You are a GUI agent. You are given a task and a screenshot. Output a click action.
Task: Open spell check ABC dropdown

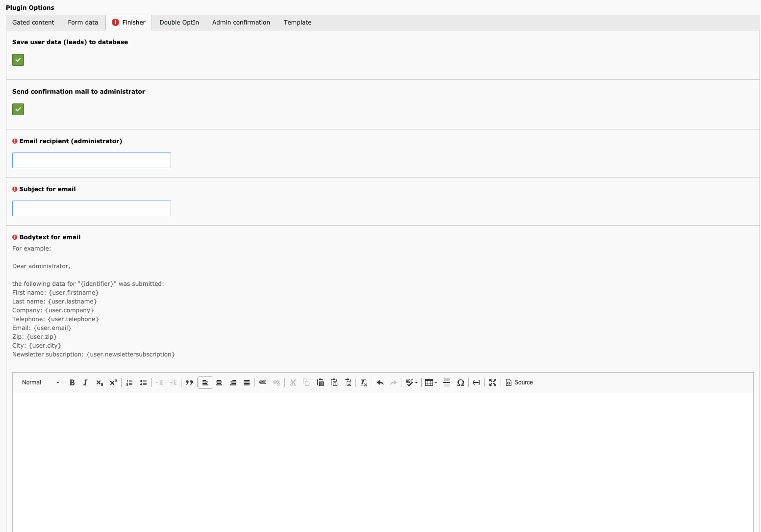pos(412,382)
